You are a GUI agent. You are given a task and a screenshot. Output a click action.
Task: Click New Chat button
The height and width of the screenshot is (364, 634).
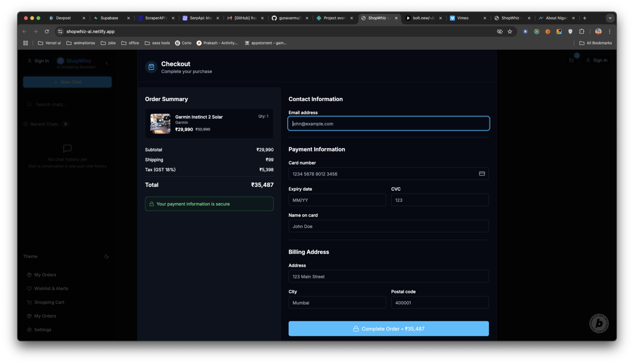tap(67, 82)
